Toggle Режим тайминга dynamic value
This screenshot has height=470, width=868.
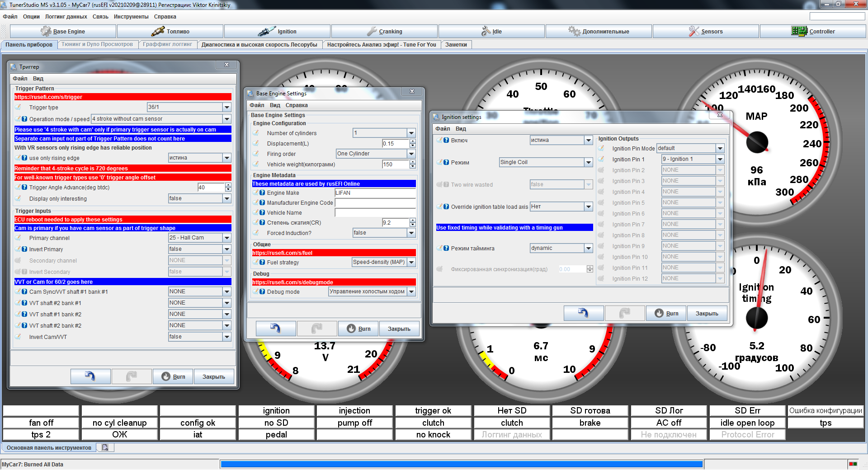point(561,248)
